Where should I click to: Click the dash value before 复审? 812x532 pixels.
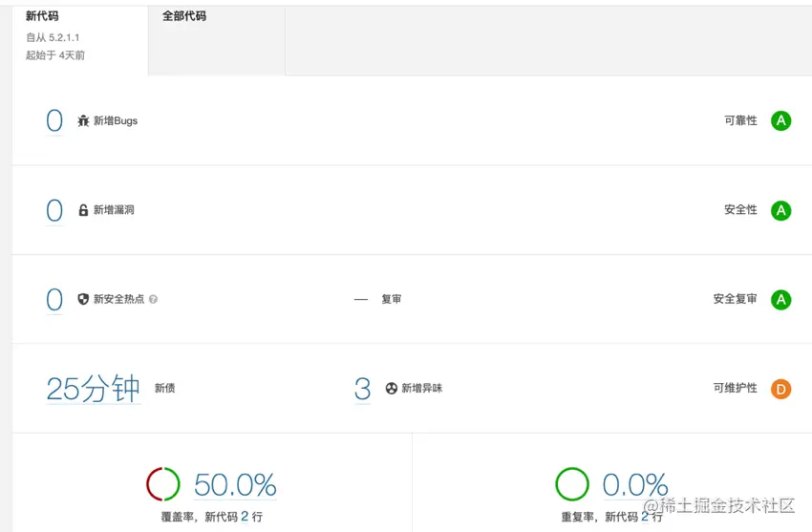click(x=361, y=300)
